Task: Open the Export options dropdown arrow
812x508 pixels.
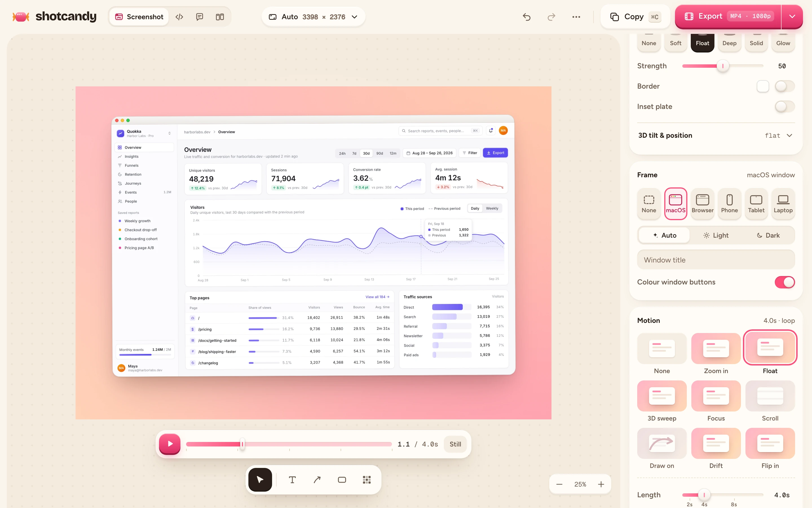Action: point(792,16)
